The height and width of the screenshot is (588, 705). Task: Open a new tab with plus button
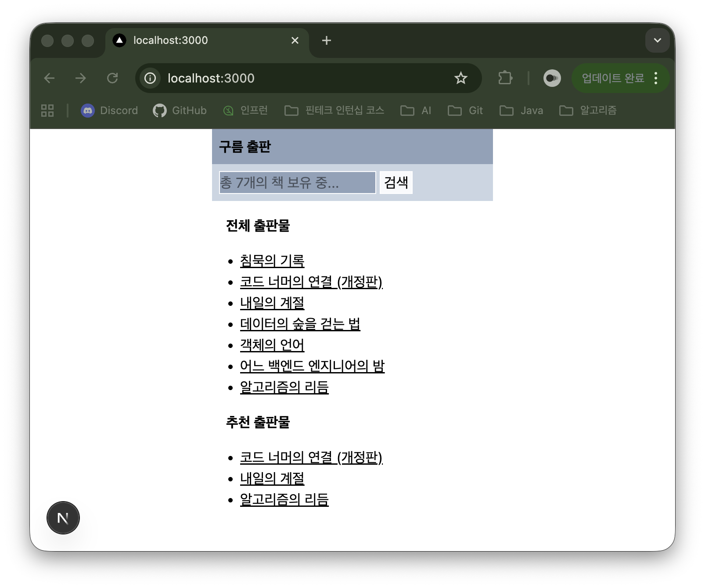pyautogui.click(x=326, y=40)
